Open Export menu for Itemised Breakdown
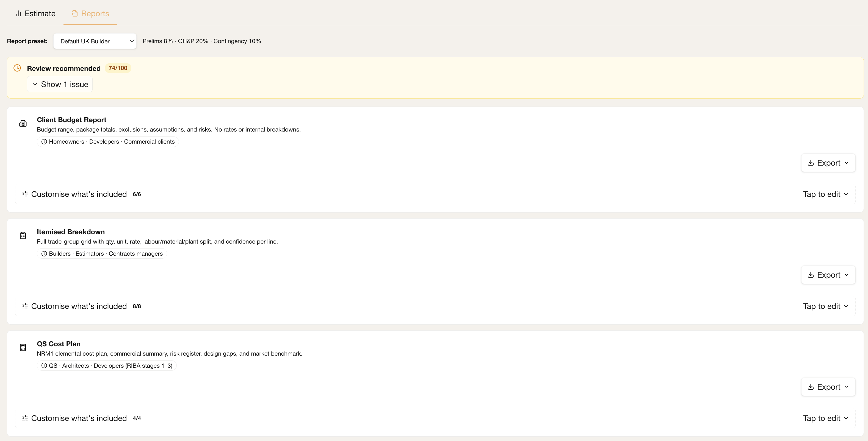 click(x=828, y=275)
